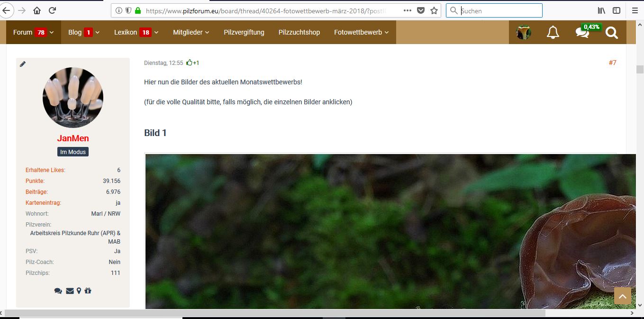This screenshot has height=319, width=644.
Task: Click the gift icon under JanMen's profile
Action: click(88, 291)
